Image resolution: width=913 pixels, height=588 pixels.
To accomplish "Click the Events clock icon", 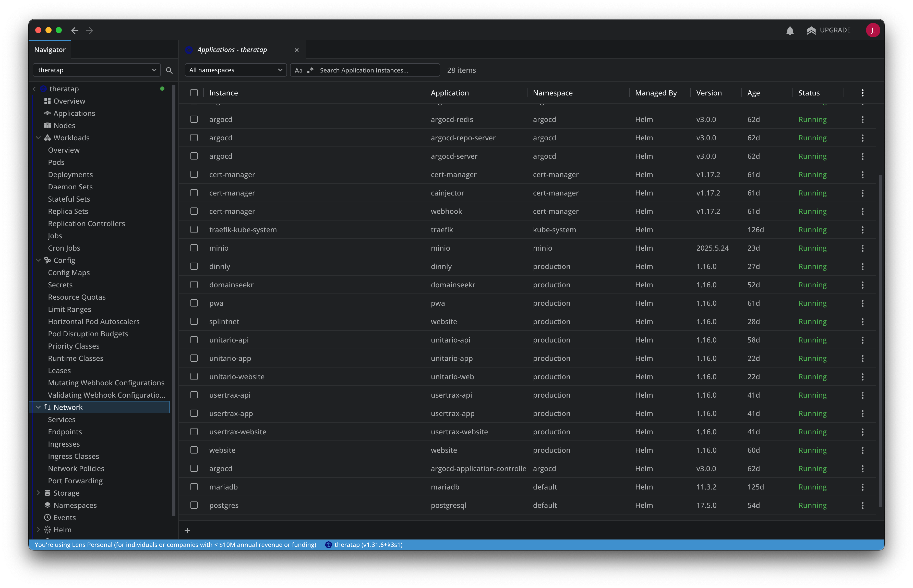I will pos(47,517).
